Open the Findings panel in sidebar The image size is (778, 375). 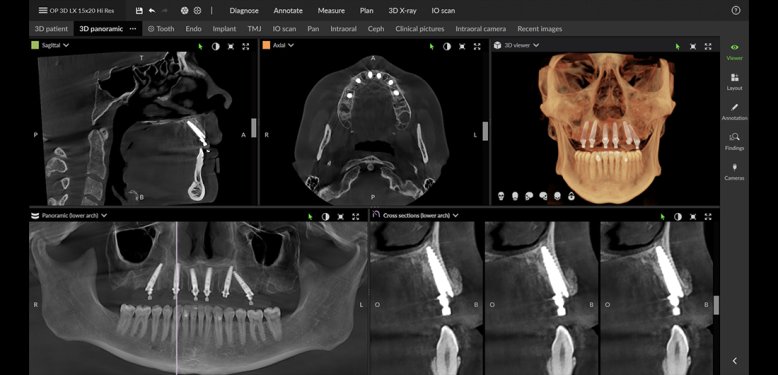[734, 141]
